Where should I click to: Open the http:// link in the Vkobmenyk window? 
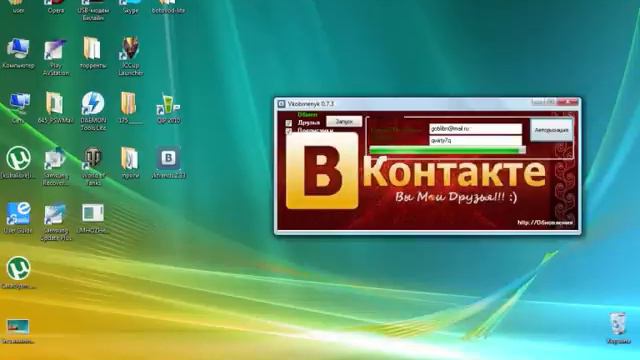(x=545, y=222)
